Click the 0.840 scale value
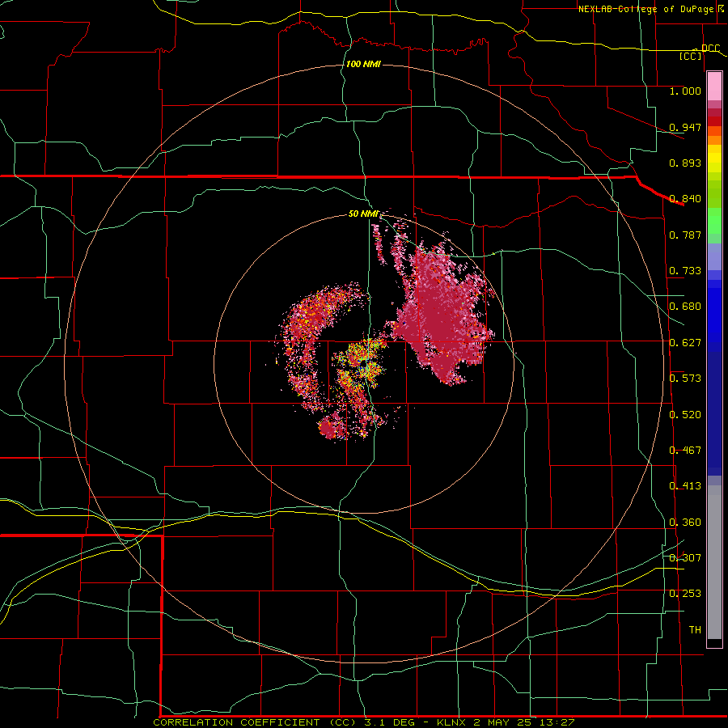Viewport: 728px width, 728px height. tap(685, 199)
